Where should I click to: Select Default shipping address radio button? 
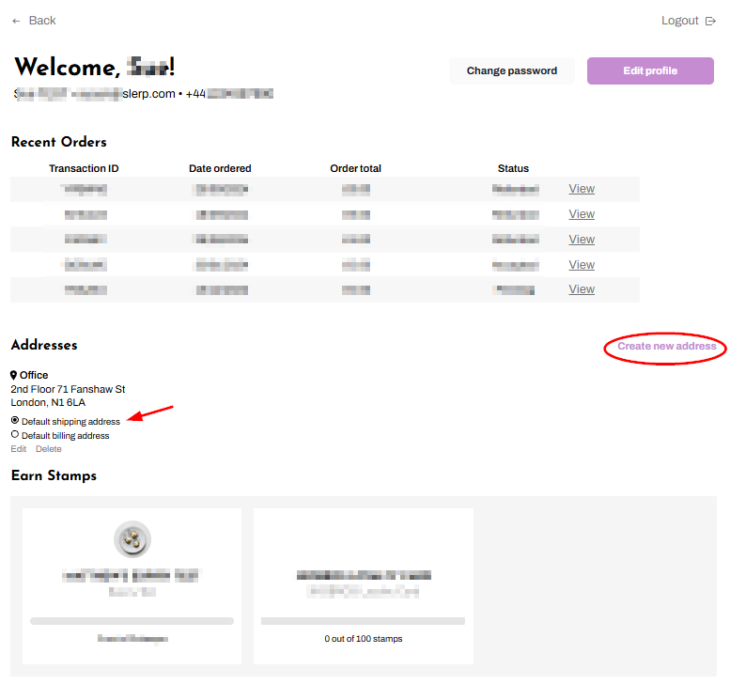[15, 421]
